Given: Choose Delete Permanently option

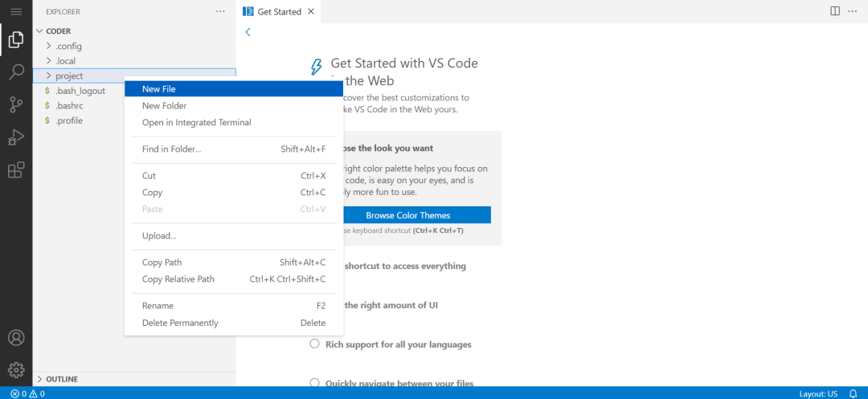Looking at the screenshot, I should click(x=234, y=323).
